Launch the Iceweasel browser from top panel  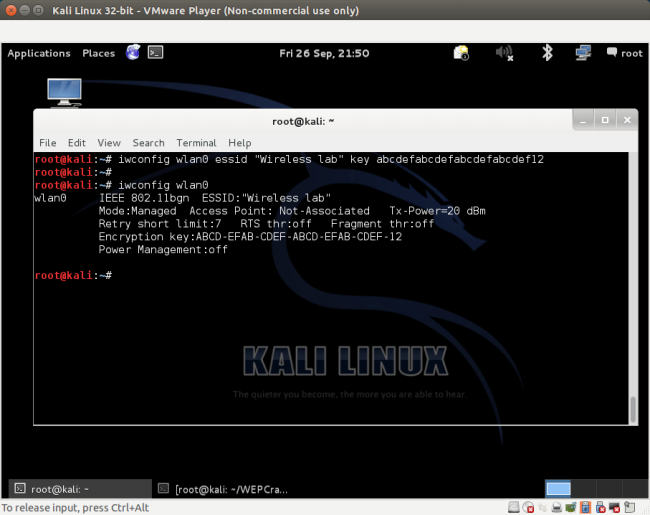(x=133, y=53)
